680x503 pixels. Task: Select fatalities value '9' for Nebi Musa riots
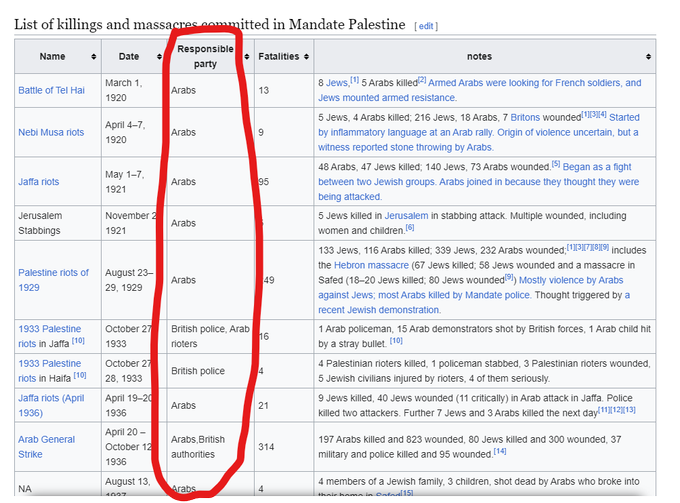point(261,132)
